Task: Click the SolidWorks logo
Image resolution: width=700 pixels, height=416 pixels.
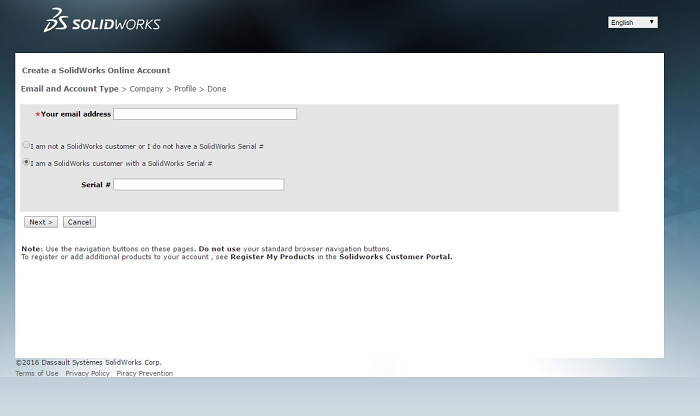Action: (102, 20)
